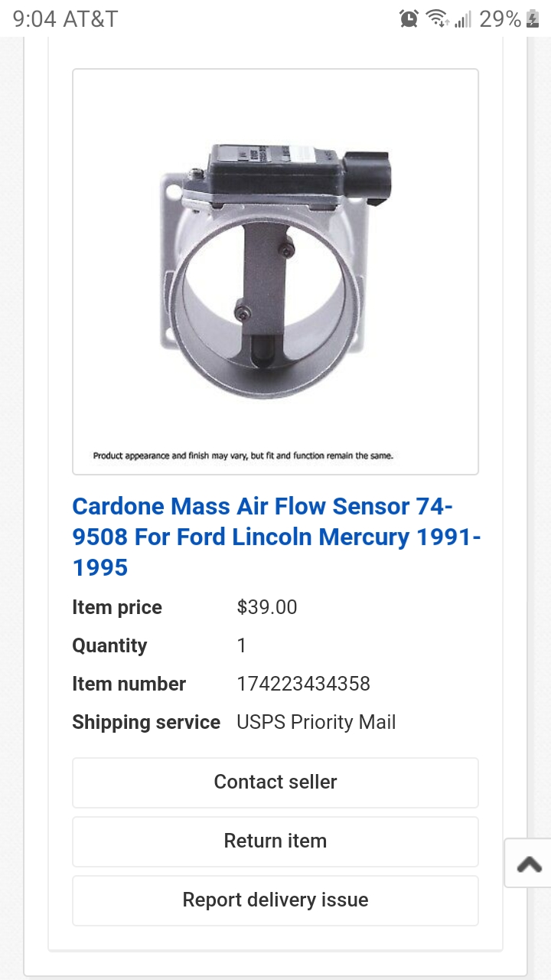
Task: Tap the $39.00 item price value
Action: coord(267,607)
